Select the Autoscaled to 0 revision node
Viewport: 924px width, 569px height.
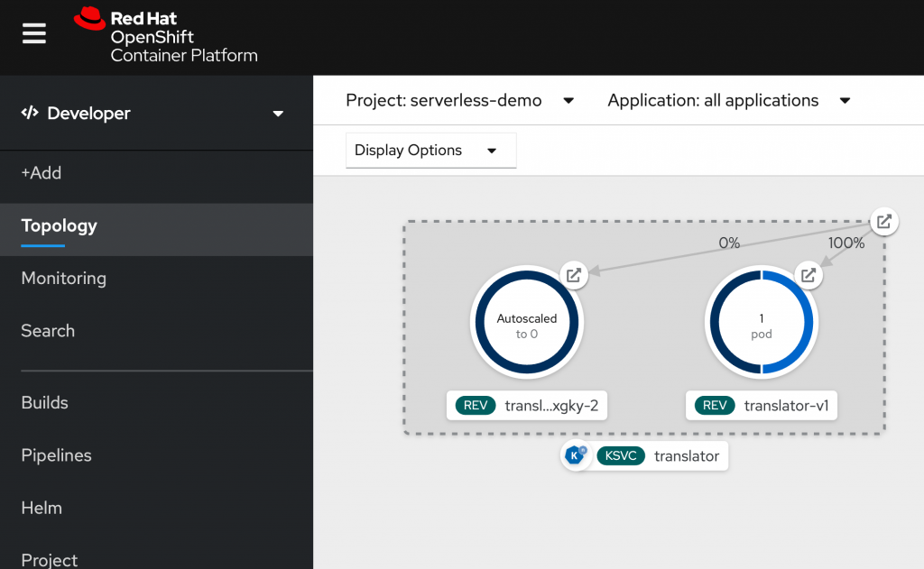pyautogui.click(x=527, y=326)
